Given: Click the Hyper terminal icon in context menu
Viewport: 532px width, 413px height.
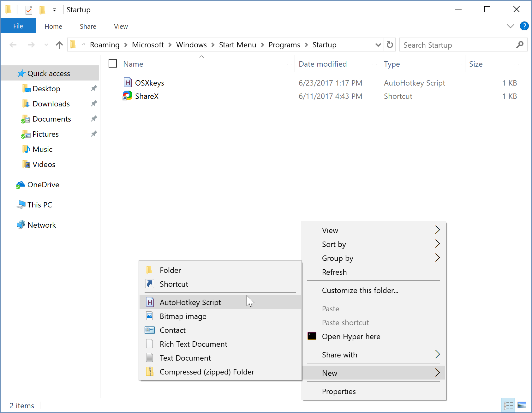Looking at the screenshot, I should click(312, 336).
